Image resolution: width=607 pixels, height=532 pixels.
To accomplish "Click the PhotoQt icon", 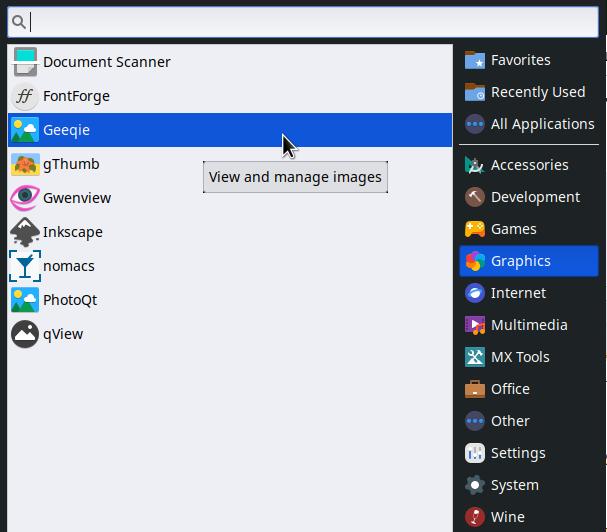I will coord(25,300).
